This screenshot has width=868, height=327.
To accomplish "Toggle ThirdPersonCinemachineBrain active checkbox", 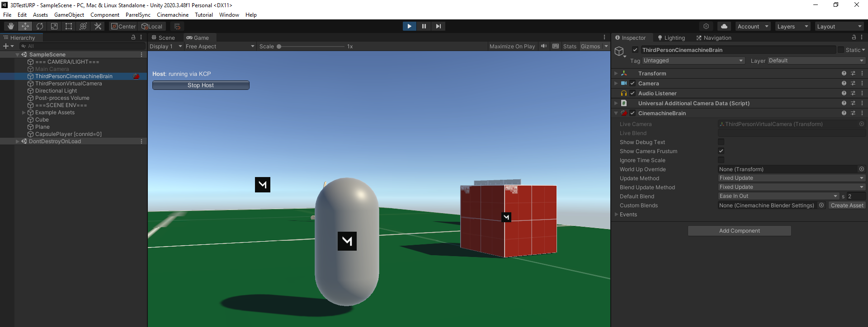I will pyautogui.click(x=635, y=50).
